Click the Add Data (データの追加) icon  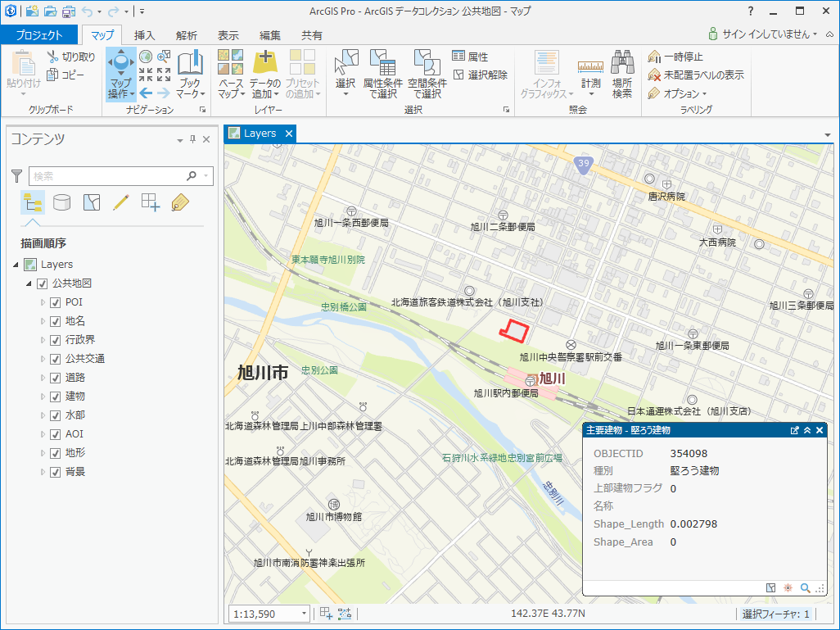click(x=265, y=66)
